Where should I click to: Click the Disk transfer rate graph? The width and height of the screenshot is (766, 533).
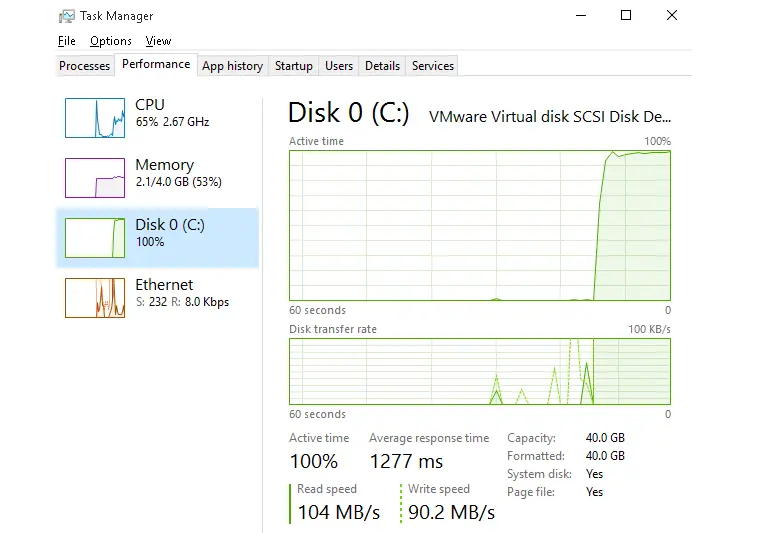[x=480, y=371]
